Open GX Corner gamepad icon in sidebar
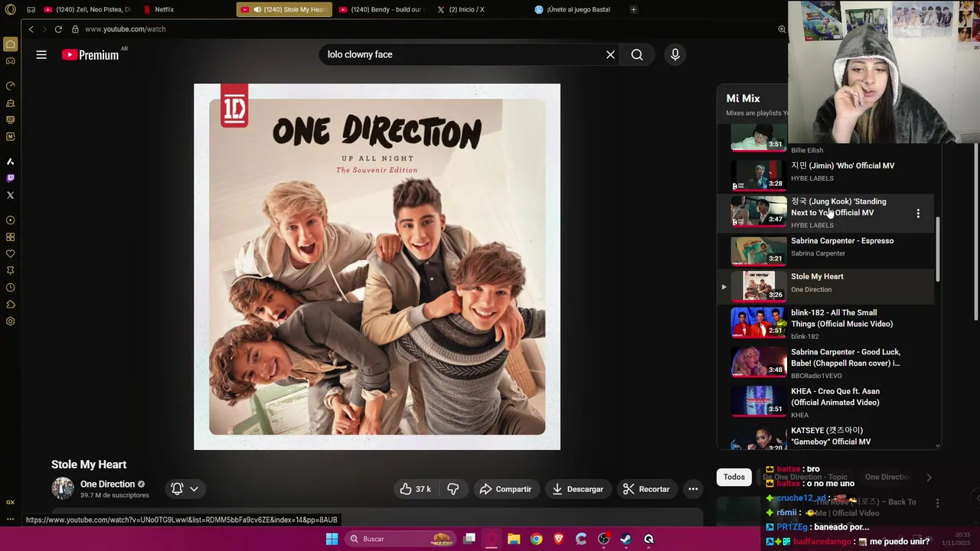This screenshot has height=551, width=980. pyautogui.click(x=10, y=60)
